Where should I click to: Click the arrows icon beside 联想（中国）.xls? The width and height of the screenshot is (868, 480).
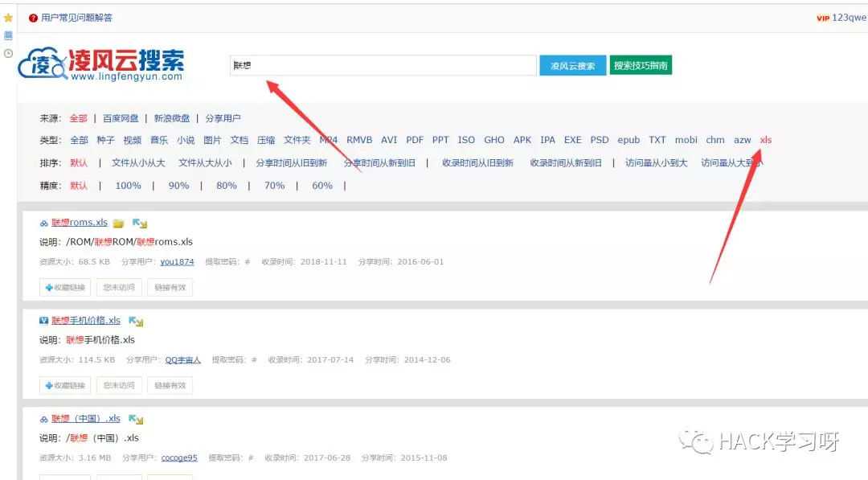136,419
